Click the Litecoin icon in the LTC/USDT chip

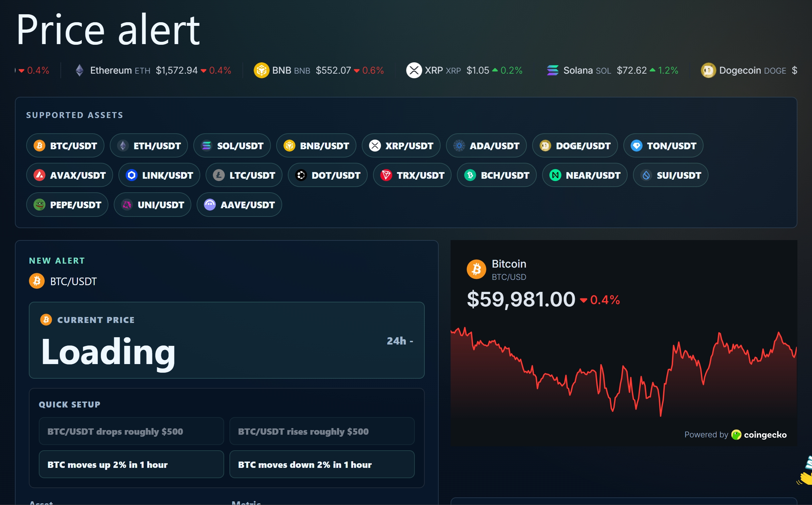[x=219, y=175]
